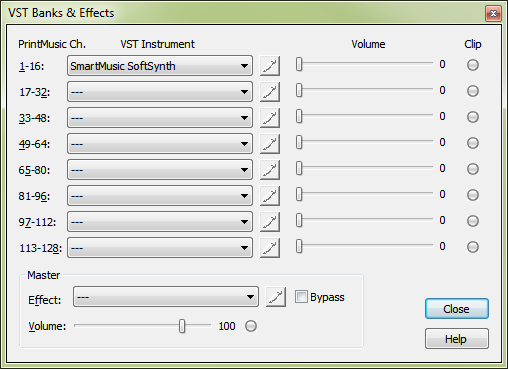Close the VST Banks & Effects window
The height and width of the screenshot is (369, 508).
pyautogui.click(x=493, y=14)
